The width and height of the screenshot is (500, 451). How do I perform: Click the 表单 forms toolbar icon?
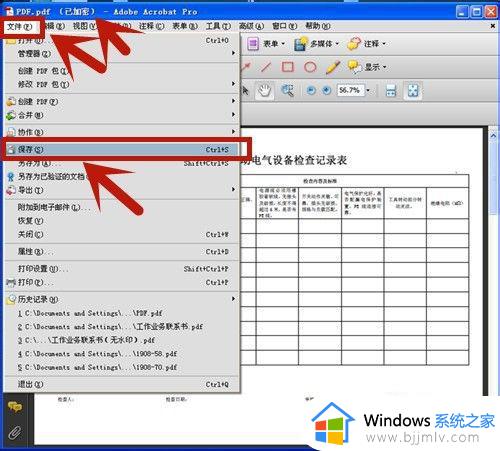(253, 44)
